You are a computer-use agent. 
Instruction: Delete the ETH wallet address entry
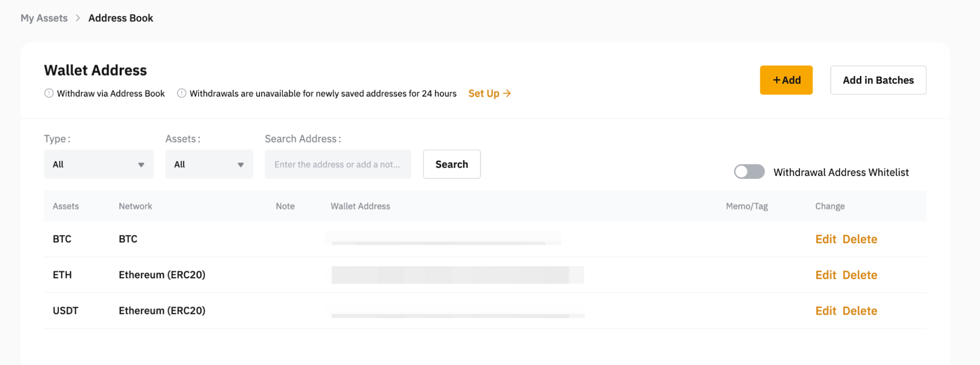[x=859, y=275]
